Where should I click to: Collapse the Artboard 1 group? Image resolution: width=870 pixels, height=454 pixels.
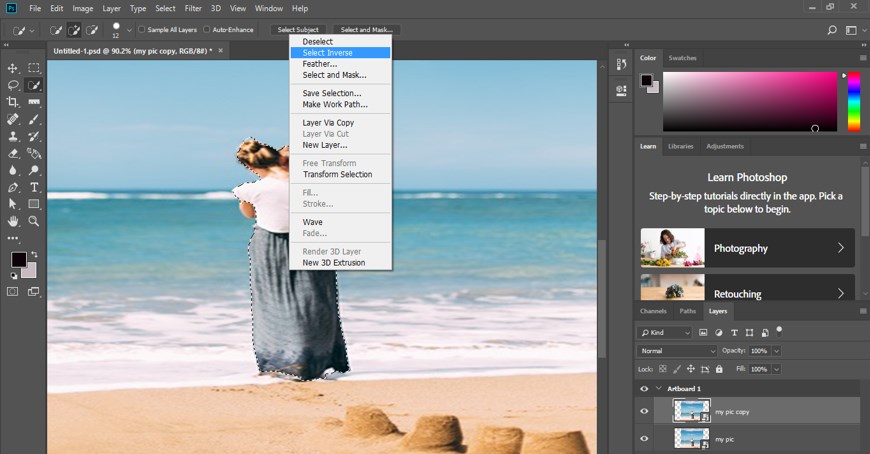coord(658,389)
